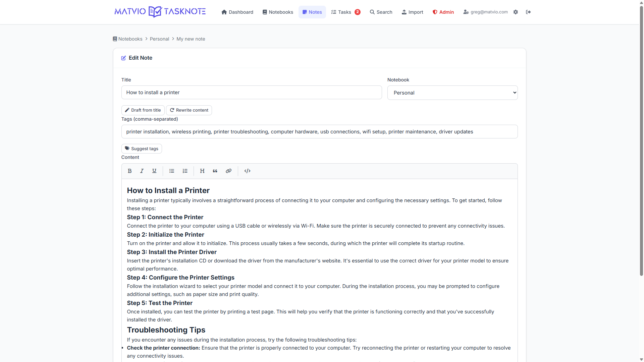Toggle code view in editor toolbar

(247, 171)
